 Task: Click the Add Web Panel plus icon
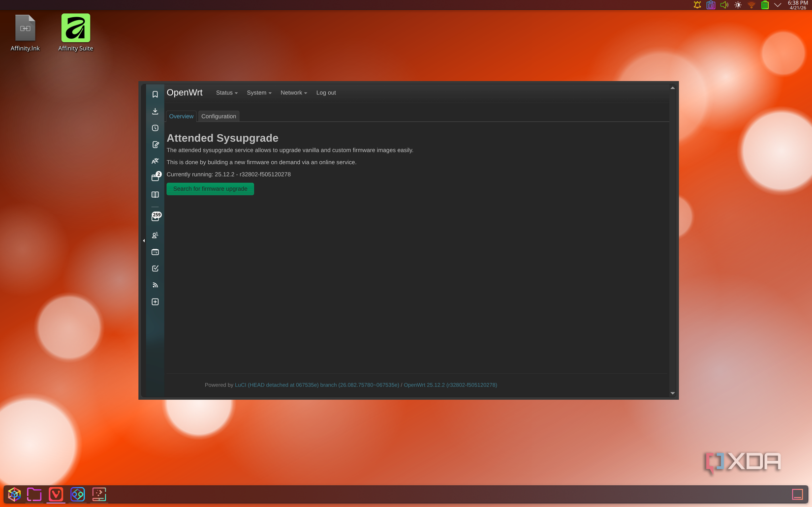click(x=155, y=302)
